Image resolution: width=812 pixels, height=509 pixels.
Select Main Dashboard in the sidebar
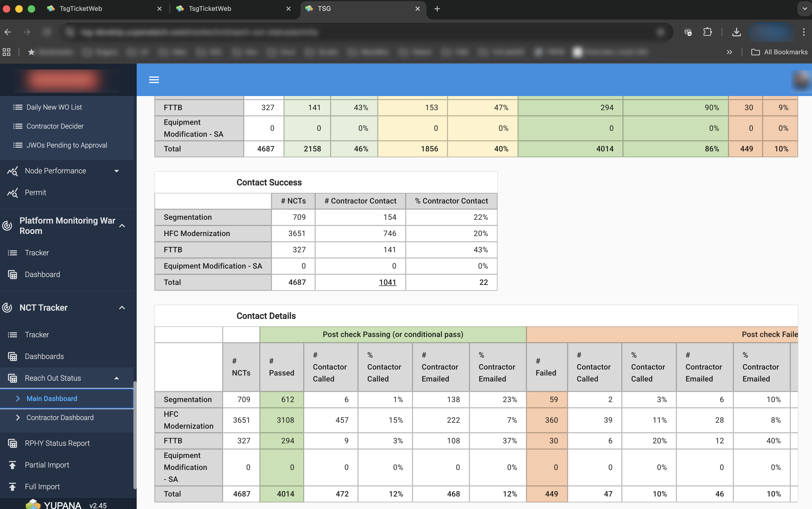(52, 399)
